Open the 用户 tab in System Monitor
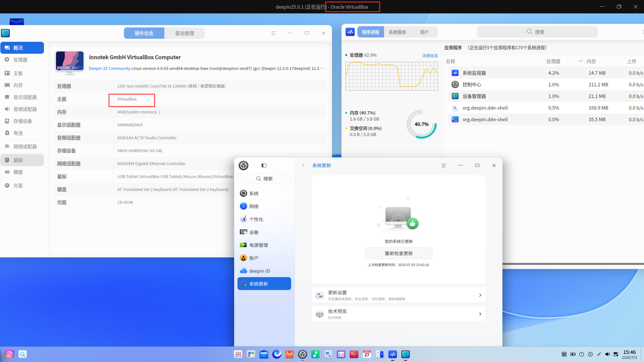Screen dimensions: 644x362 click(x=424, y=32)
